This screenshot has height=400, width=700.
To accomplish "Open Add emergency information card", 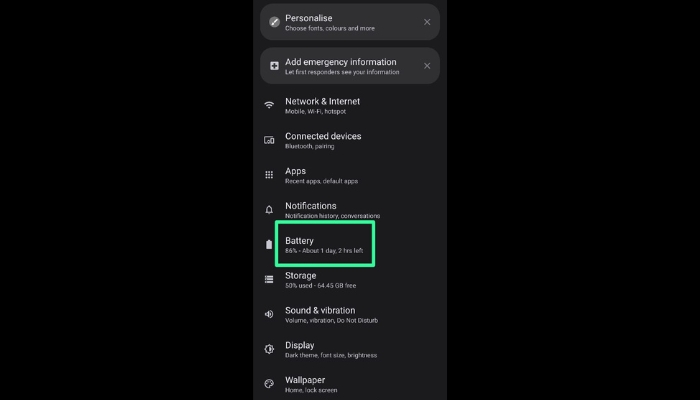I will click(x=350, y=66).
